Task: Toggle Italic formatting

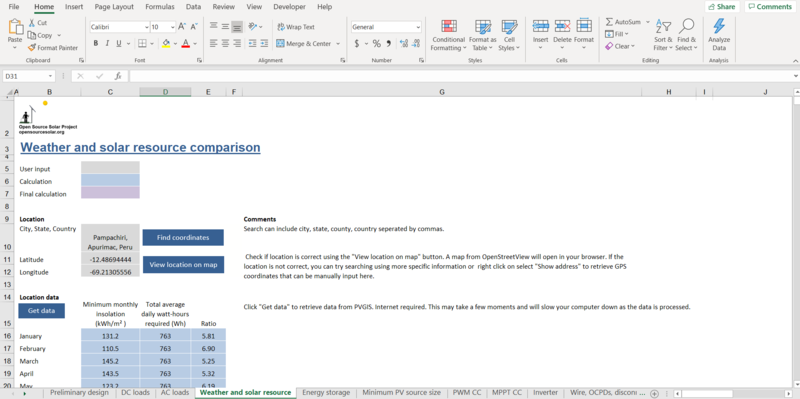Action: tap(107, 43)
